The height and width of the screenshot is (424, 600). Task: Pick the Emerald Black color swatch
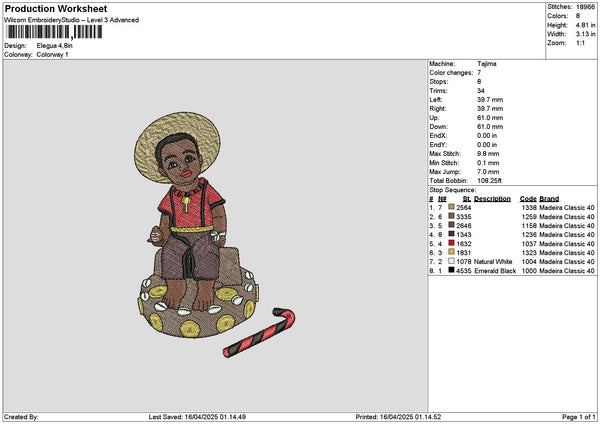(x=451, y=270)
